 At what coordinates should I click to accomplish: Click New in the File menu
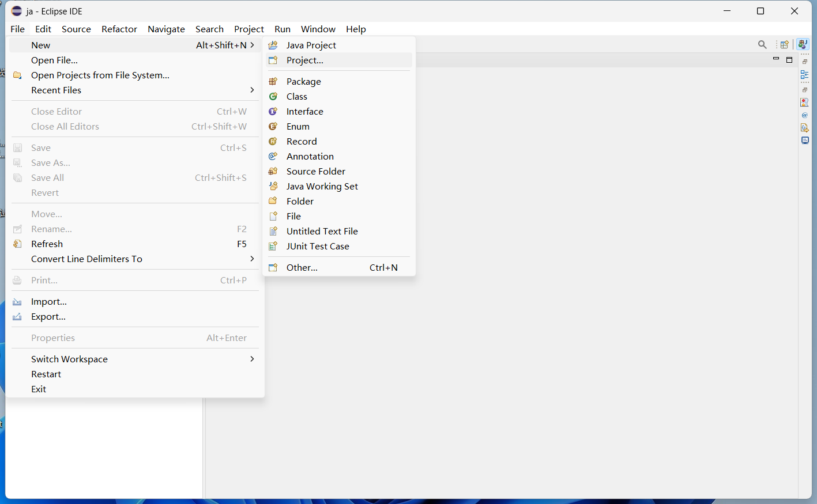[x=133, y=45]
